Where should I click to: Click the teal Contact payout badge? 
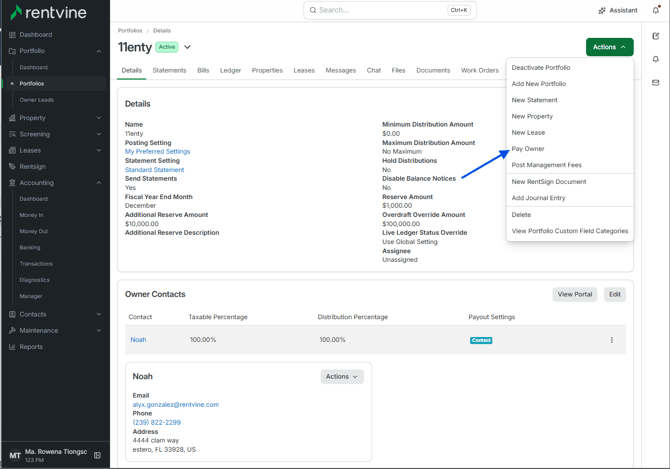[x=481, y=340]
